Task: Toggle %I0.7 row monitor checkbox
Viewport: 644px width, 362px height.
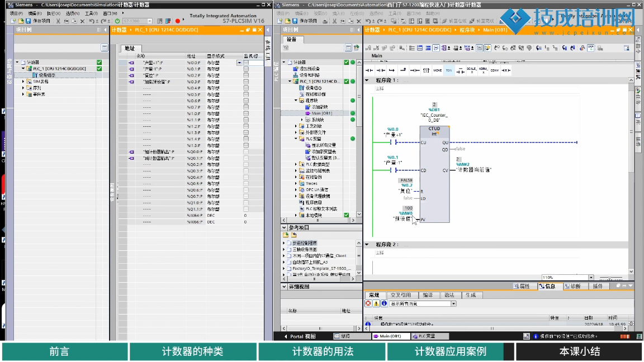Action: click(245, 107)
